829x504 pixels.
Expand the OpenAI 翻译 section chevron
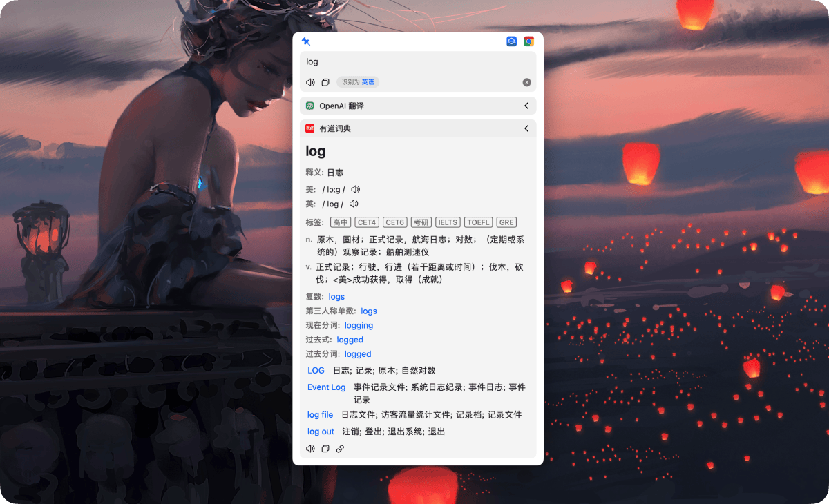pyautogui.click(x=526, y=106)
